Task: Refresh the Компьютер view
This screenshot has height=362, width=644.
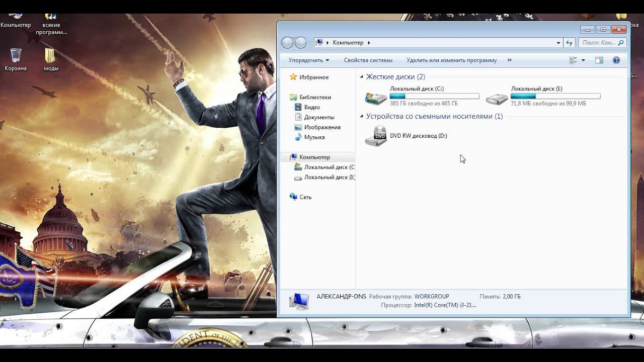Action: coord(570,43)
